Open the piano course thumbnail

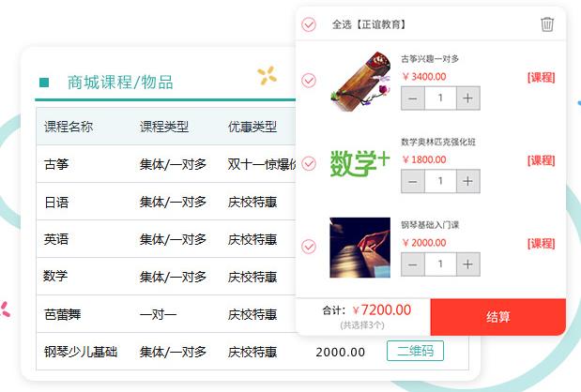click(x=359, y=248)
